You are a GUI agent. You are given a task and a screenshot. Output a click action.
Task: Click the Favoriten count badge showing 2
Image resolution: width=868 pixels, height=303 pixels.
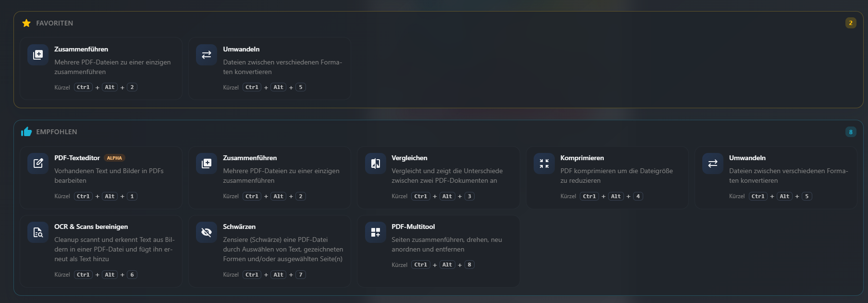pos(850,23)
